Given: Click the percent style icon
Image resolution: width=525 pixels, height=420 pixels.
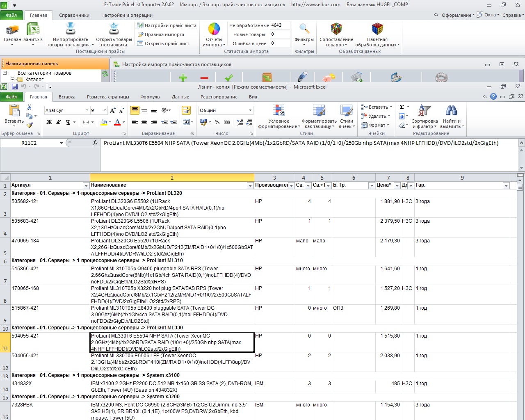Looking at the screenshot, I should 217,122.
